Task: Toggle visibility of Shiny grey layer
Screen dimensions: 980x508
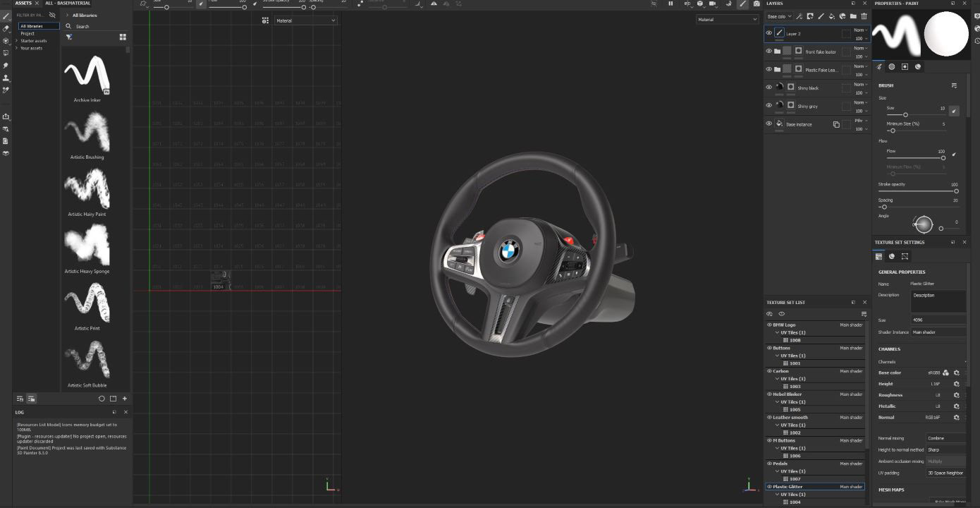Action: pyautogui.click(x=768, y=106)
